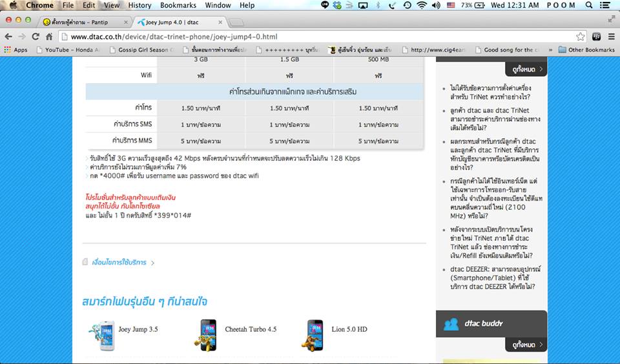Enter fullscreen with the window corner arrows
Image resolution: width=620 pixels, height=364 pixels.
[x=612, y=19]
